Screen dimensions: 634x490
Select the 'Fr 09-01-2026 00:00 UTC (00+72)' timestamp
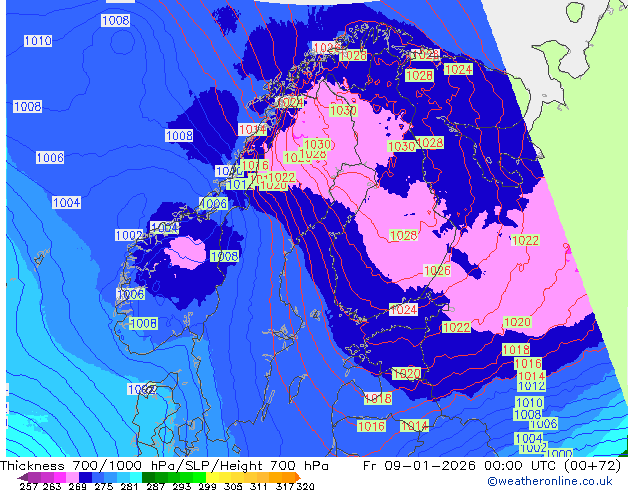tap(492, 466)
